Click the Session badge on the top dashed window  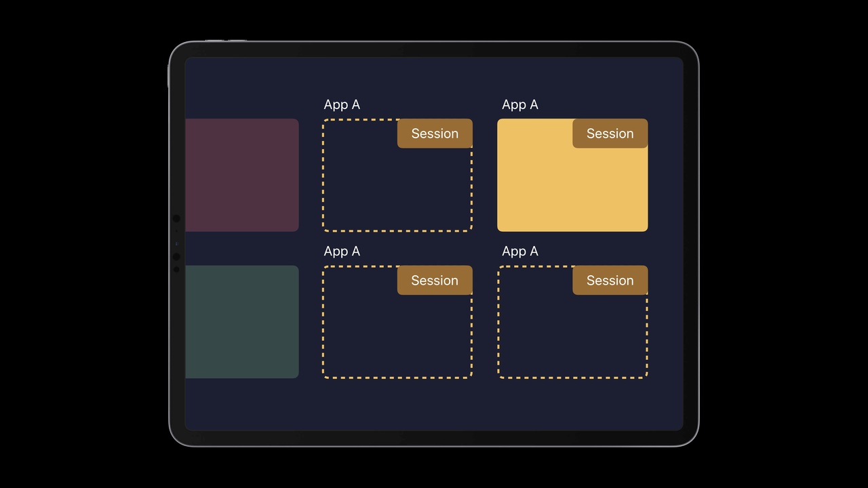coord(435,134)
